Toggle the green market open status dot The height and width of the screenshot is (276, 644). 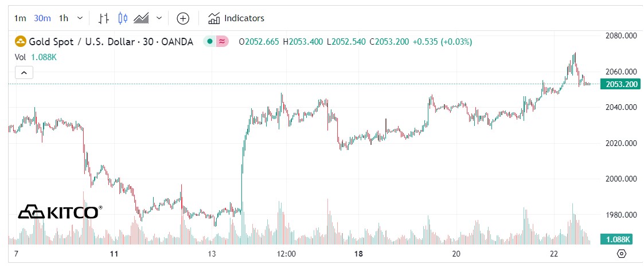(x=210, y=42)
